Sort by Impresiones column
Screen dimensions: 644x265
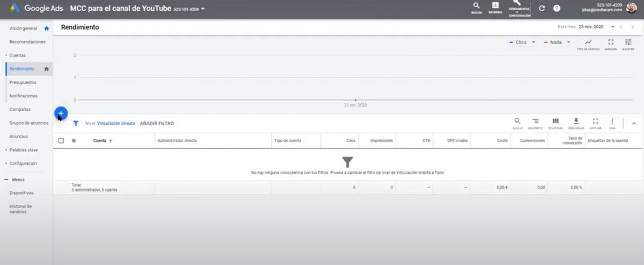382,141
